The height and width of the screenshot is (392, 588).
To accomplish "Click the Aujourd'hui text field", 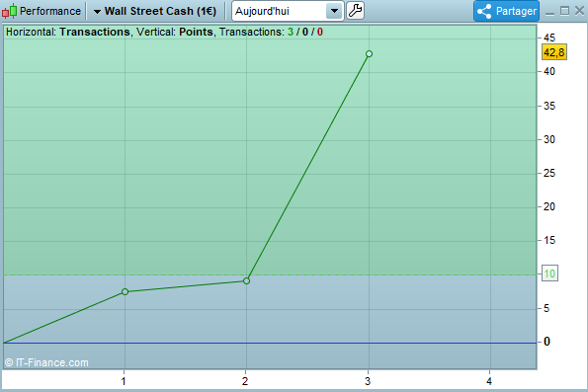I will click(x=280, y=11).
